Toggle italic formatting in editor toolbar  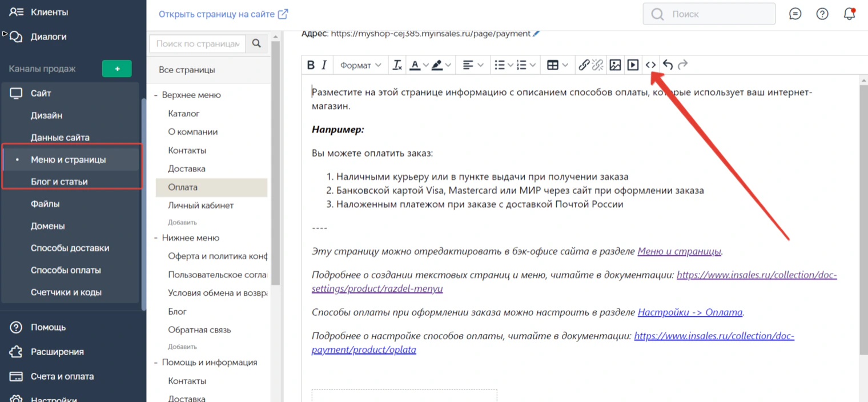point(324,65)
